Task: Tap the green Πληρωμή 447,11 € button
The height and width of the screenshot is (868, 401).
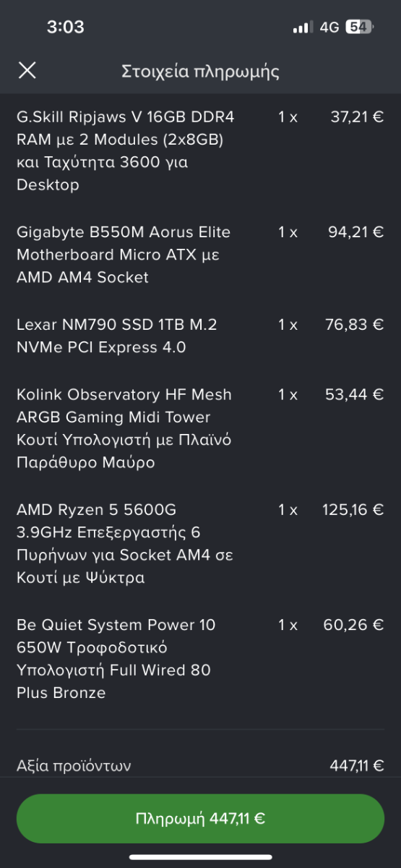Action: pos(200,819)
